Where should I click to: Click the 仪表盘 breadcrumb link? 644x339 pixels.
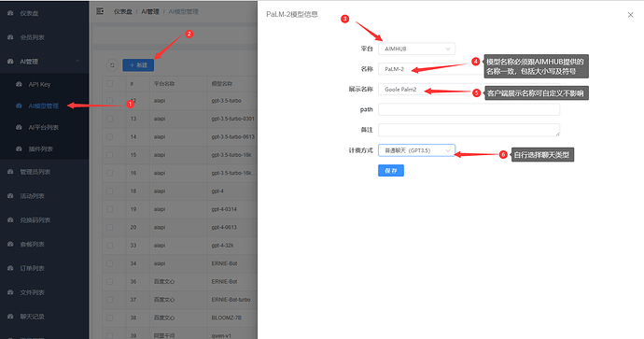pyautogui.click(x=123, y=11)
